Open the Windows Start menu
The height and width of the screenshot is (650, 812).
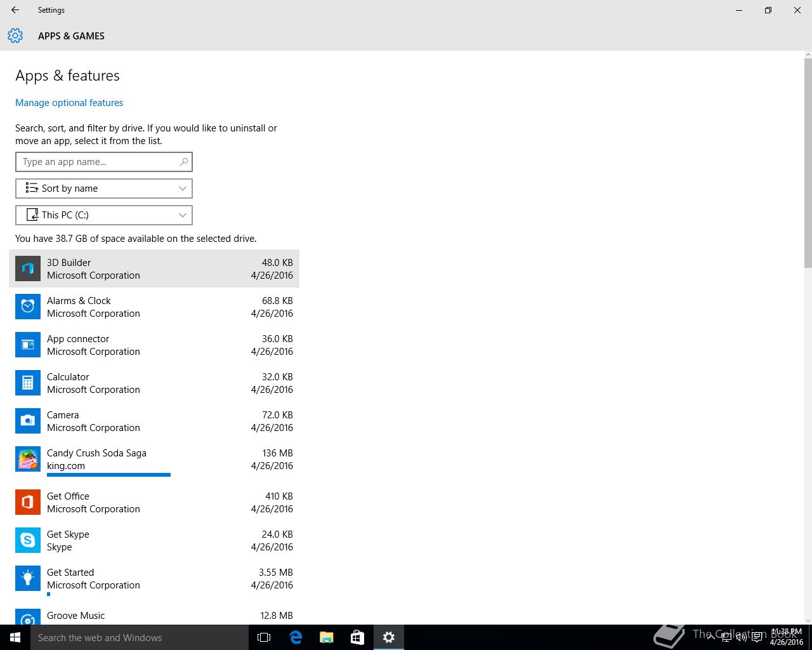tap(15, 637)
